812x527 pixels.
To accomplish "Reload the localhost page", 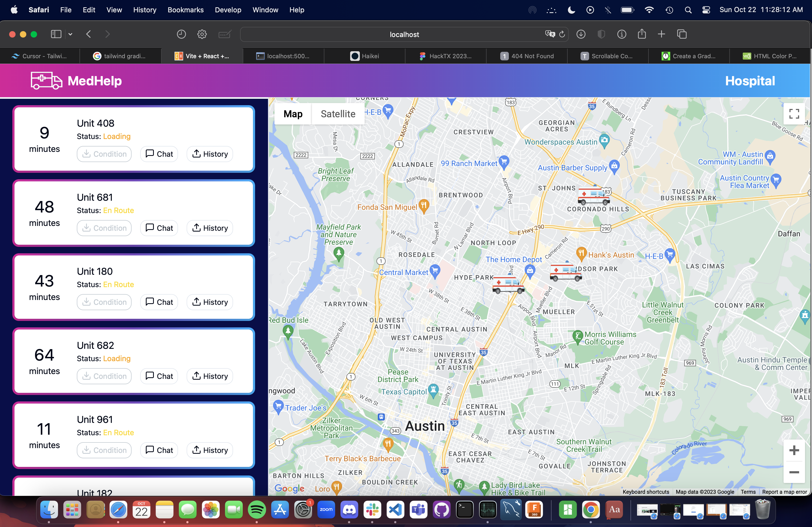I will point(562,34).
